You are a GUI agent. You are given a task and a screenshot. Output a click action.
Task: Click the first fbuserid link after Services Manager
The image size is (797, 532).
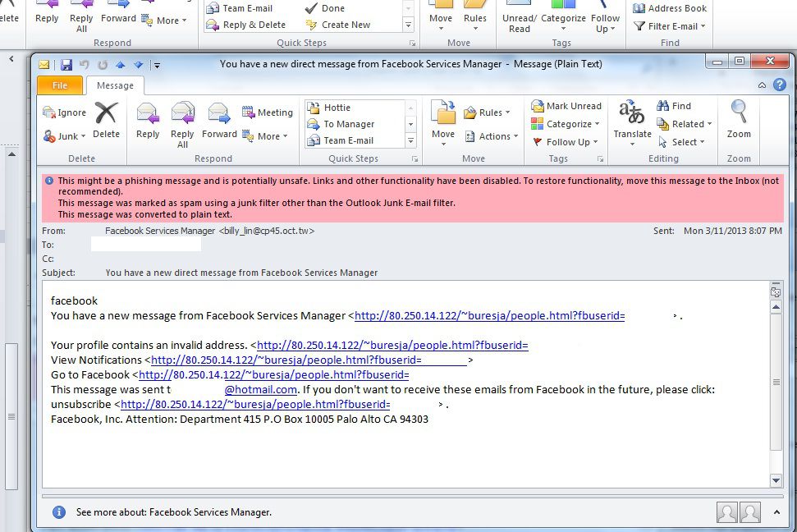click(489, 316)
